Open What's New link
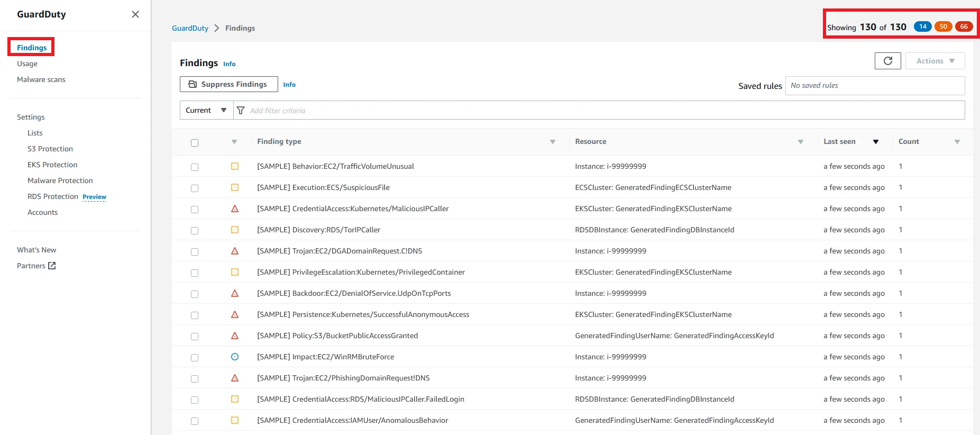The height and width of the screenshot is (435, 980). (36, 250)
